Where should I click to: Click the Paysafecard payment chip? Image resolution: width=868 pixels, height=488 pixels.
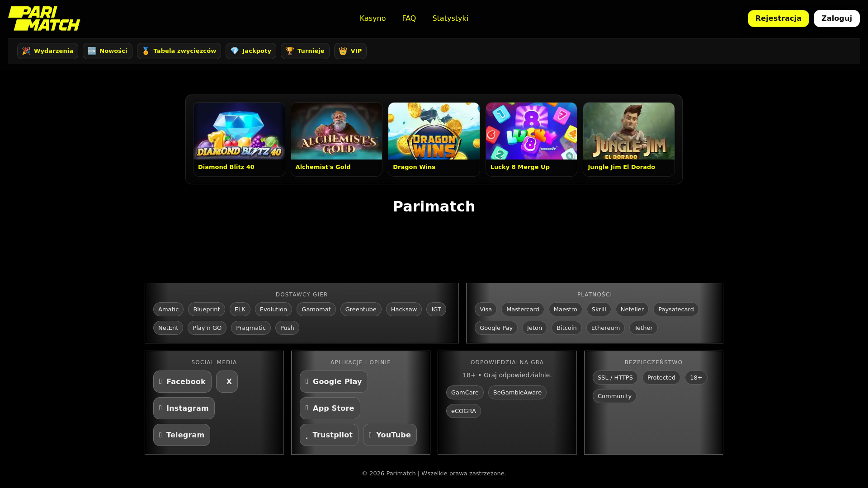[x=676, y=310]
